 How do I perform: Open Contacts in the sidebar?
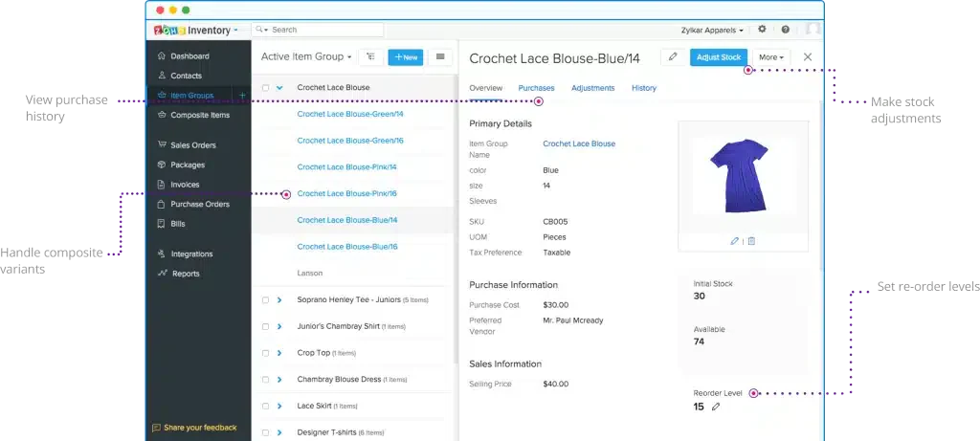187,76
